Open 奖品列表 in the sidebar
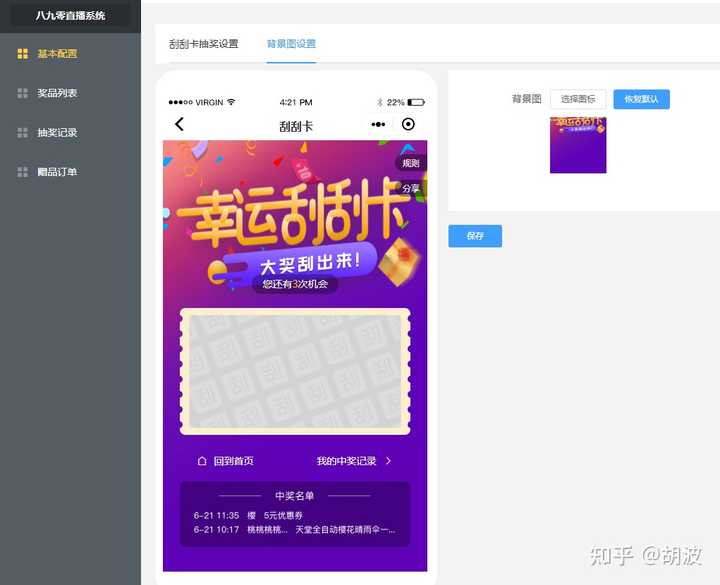This screenshot has height=585, width=720. pos(57,93)
